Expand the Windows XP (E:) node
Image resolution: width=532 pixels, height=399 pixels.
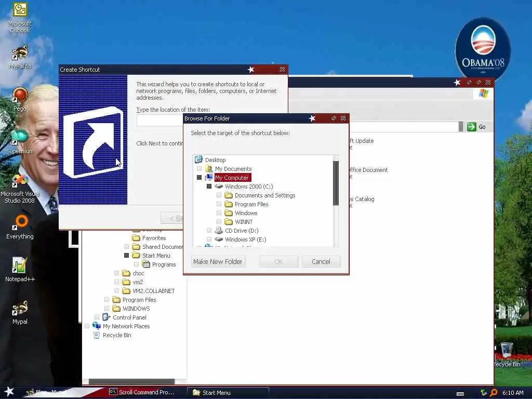pyautogui.click(x=209, y=239)
